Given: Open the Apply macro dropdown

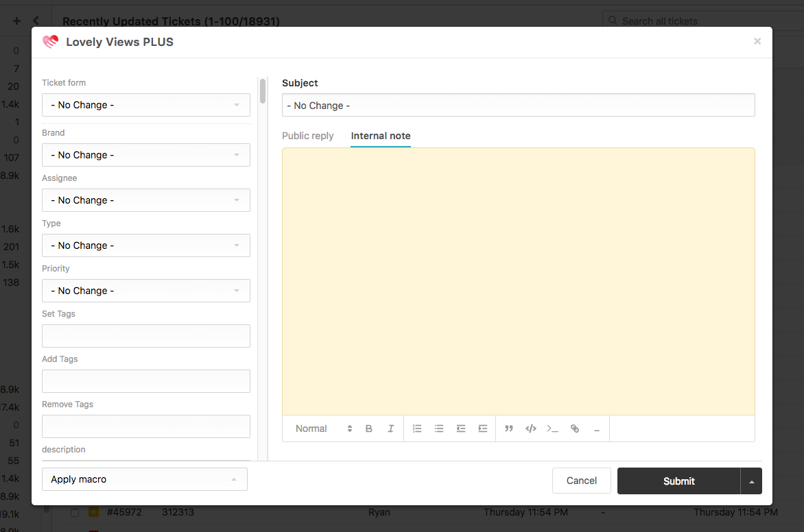Looking at the screenshot, I should [x=145, y=479].
